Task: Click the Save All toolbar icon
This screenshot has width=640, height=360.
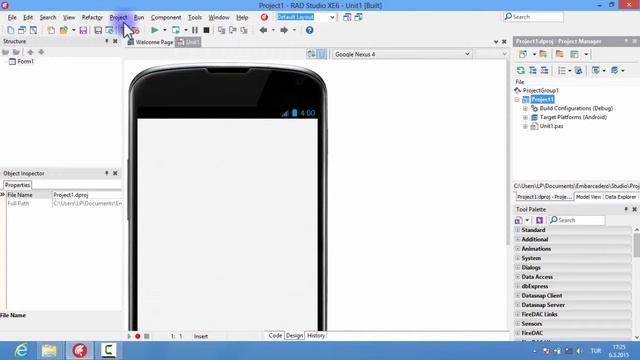Action: pyautogui.click(x=98, y=30)
